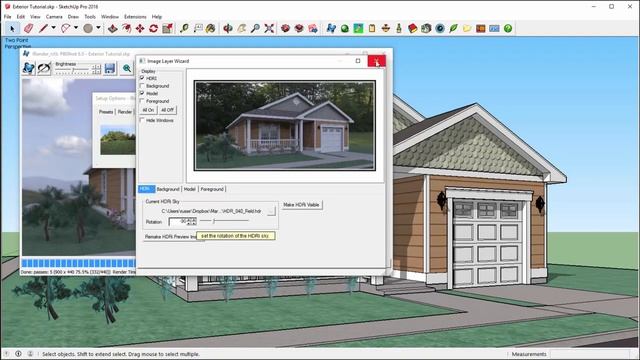Open the Extensions menu
The width and height of the screenshot is (640, 360).
(x=135, y=17)
